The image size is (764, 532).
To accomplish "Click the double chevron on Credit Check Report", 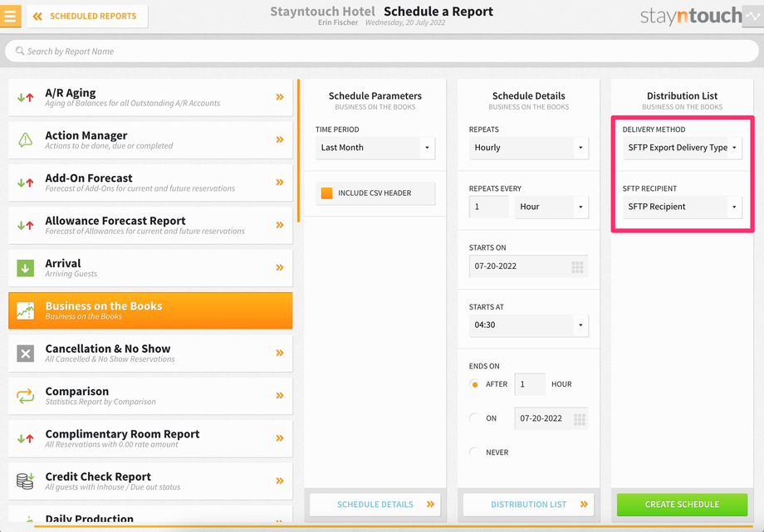I will point(280,481).
